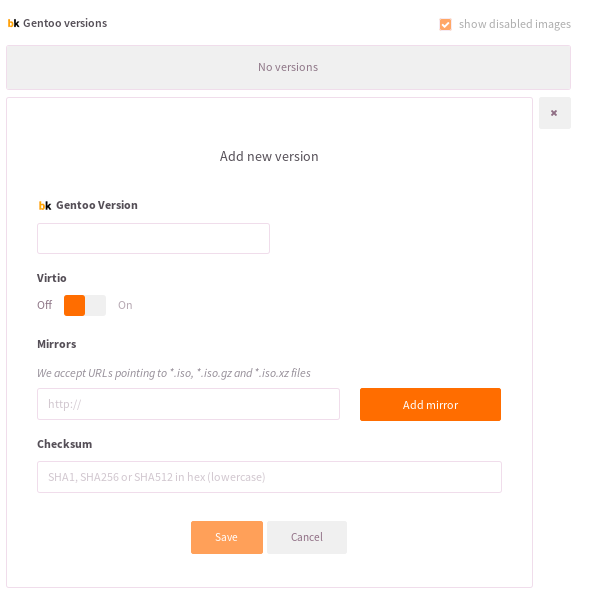The width and height of the screenshot is (589, 612).
Task: Click the Add mirror button
Action: click(430, 404)
